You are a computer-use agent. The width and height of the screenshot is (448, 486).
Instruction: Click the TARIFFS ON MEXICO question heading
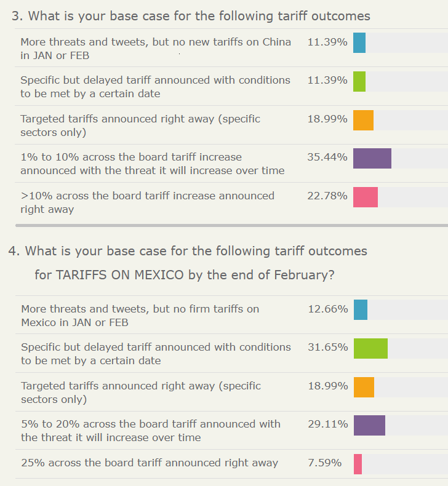[x=188, y=263]
